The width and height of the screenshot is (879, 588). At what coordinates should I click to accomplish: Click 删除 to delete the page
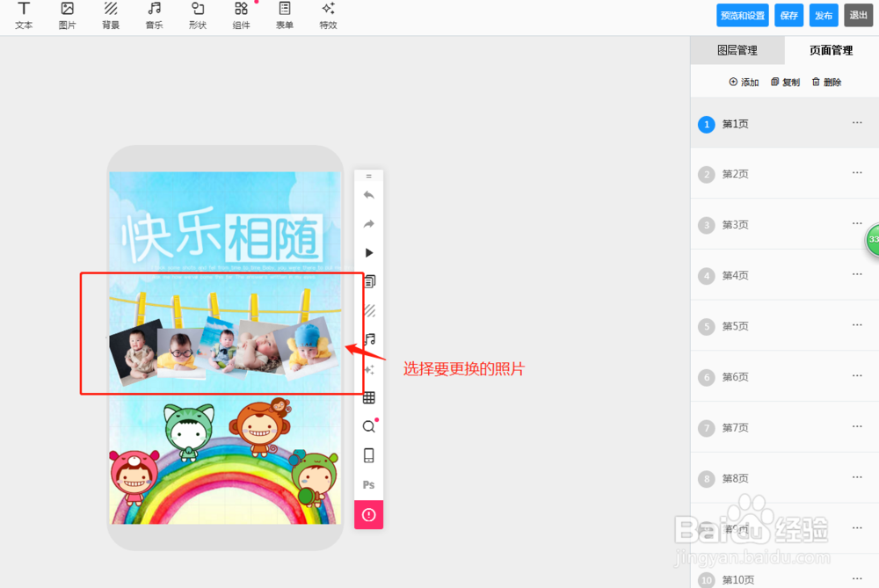[x=827, y=83]
